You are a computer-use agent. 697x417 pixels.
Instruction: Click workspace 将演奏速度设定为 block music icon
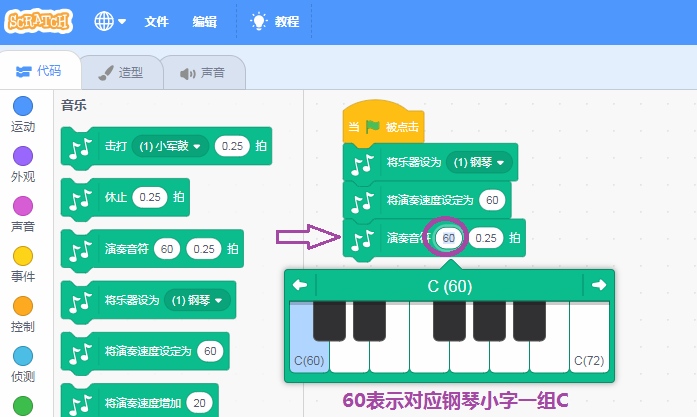[362, 203]
